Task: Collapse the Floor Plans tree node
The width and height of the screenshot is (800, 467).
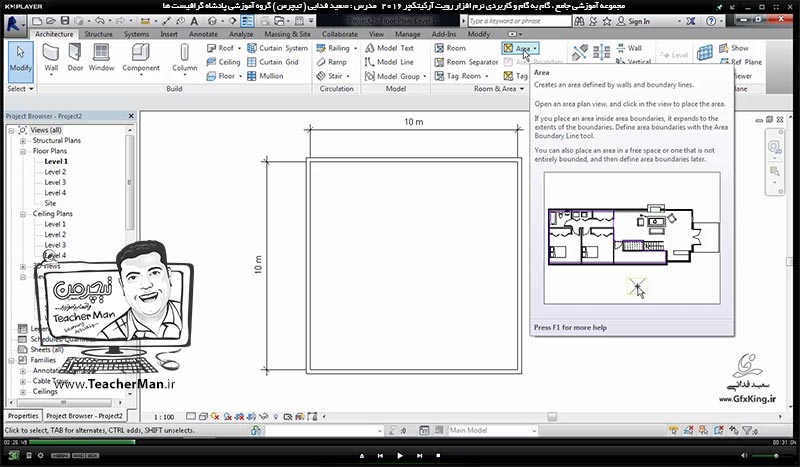Action: click(23, 152)
